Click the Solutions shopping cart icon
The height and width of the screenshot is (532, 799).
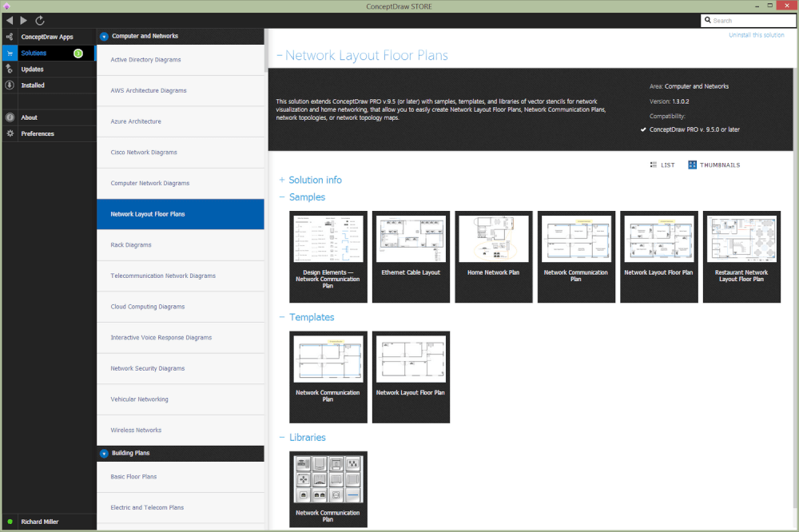(10, 53)
